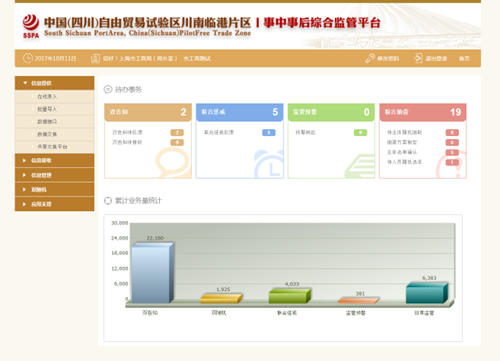Click the green 4,033 chart bar

click(290, 296)
